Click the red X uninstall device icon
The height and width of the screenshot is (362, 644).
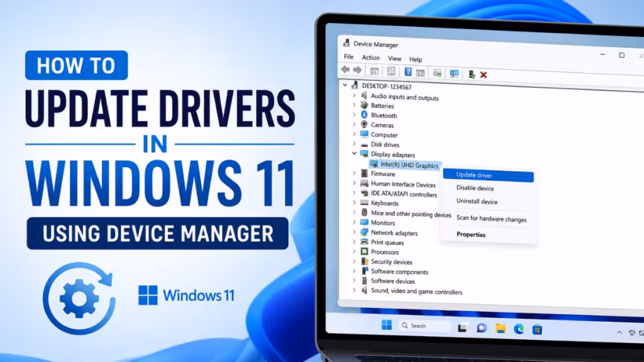click(484, 75)
